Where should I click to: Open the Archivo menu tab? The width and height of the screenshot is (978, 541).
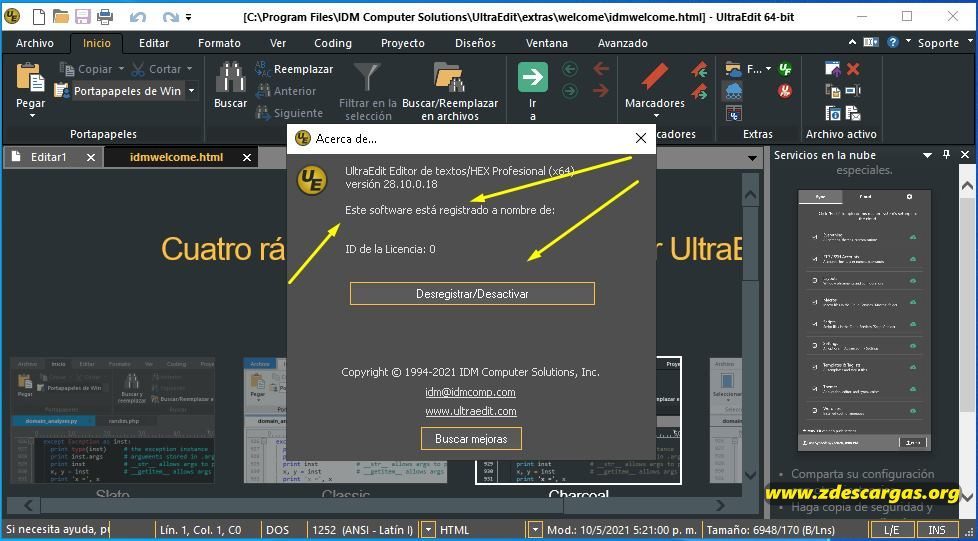point(34,43)
